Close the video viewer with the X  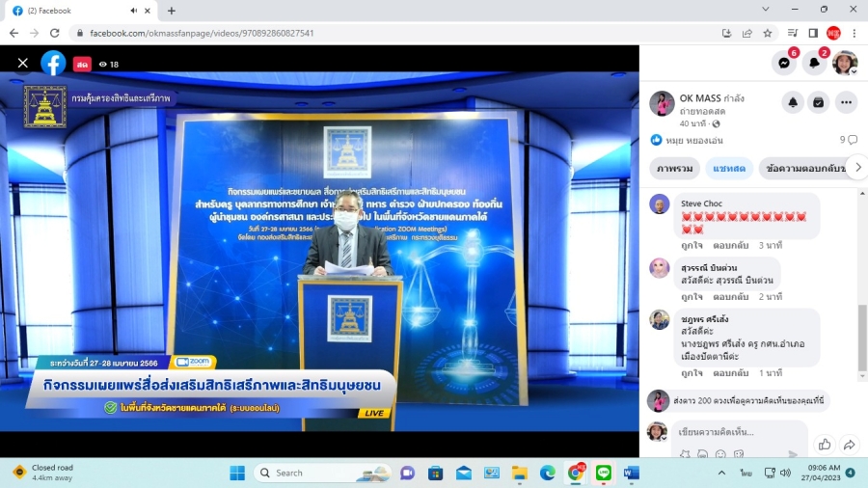(23, 64)
